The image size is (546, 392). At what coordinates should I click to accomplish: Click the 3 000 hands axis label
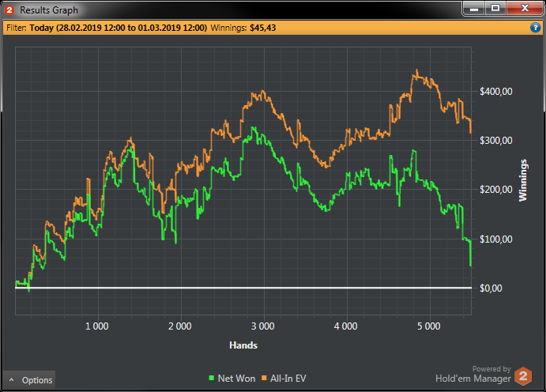[262, 326]
